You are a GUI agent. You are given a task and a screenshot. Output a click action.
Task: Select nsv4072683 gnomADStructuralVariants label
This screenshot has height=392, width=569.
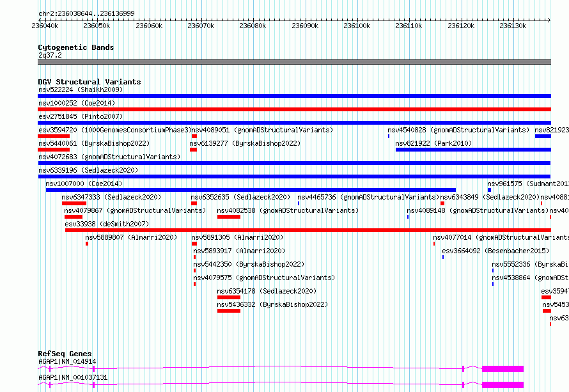[x=109, y=157]
